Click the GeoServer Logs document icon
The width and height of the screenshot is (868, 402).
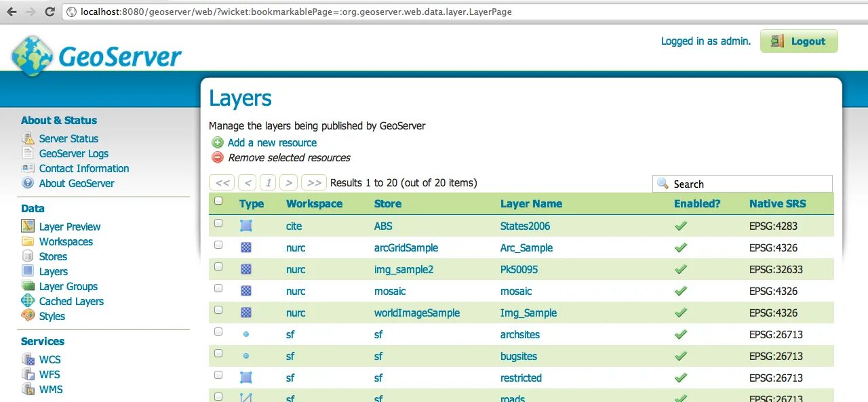coord(28,153)
